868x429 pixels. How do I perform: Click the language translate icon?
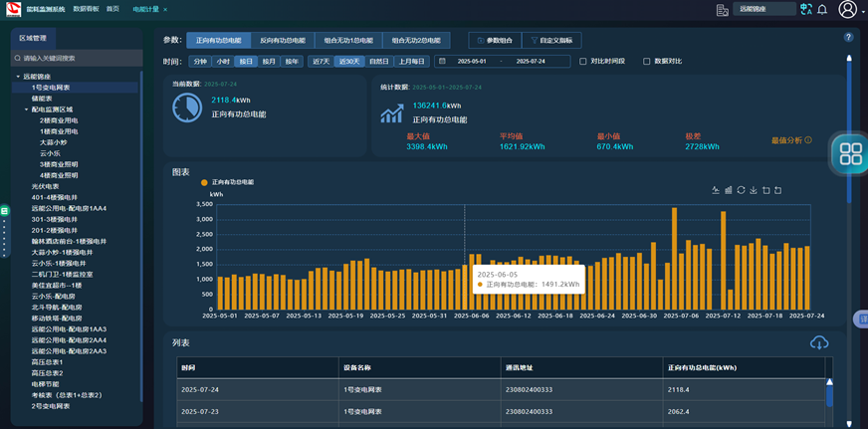coord(806,9)
